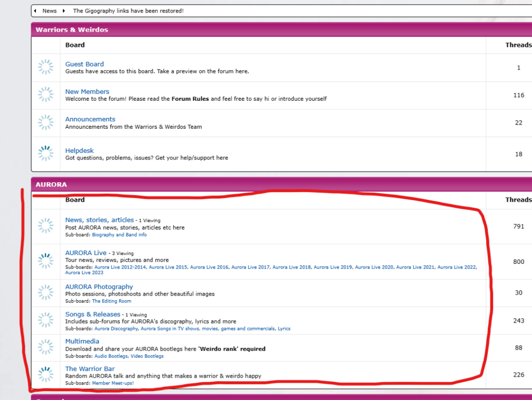This screenshot has height=400, width=532.
Task: Open the Aurora Discography sub-board
Action: tap(116, 329)
